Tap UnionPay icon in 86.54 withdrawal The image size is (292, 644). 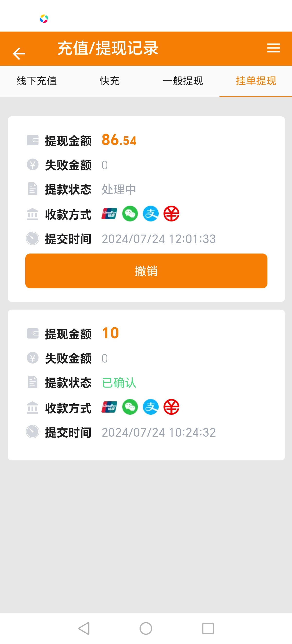(x=109, y=214)
